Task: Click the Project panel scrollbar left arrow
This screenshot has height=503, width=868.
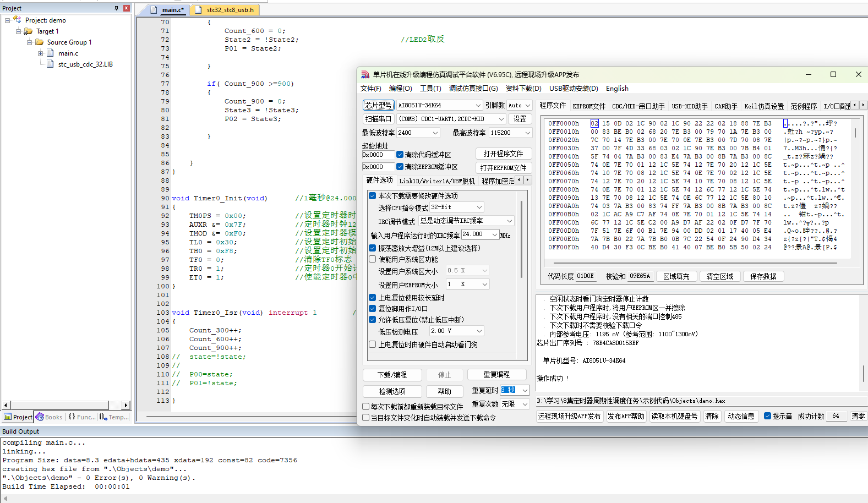Action: [6, 405]
